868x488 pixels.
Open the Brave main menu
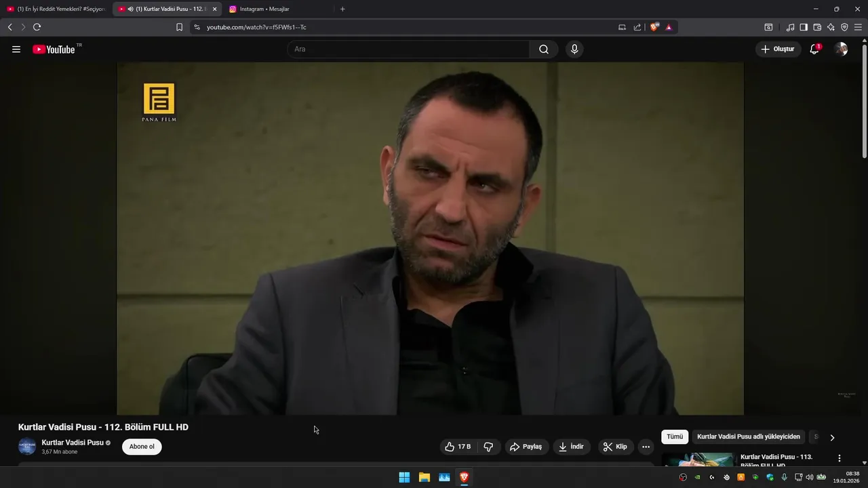pyautogui.click(x=858, y=27)
